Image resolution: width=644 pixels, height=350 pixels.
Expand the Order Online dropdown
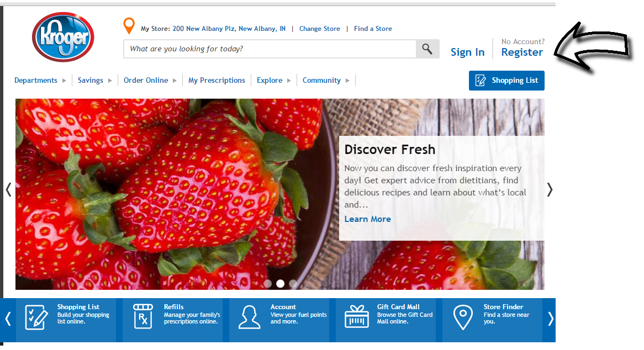tap(150, 81)
